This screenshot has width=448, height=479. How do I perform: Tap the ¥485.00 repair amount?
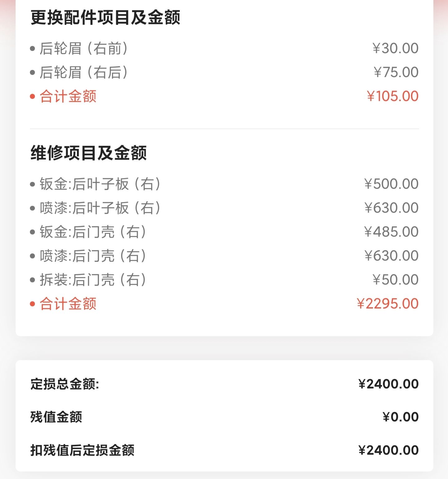[391, 232]
